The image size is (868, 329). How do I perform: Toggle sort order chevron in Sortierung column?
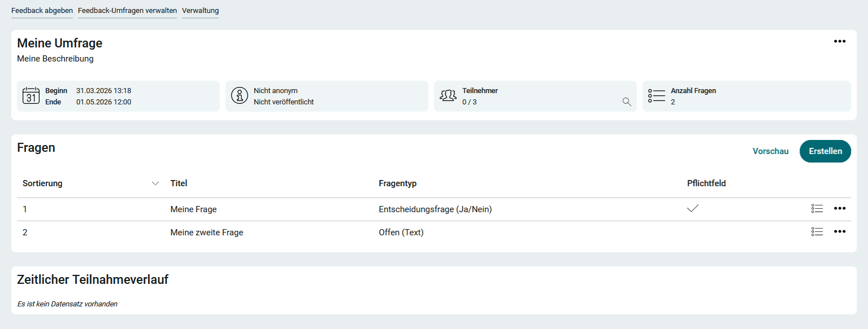[x=155, y=183]
